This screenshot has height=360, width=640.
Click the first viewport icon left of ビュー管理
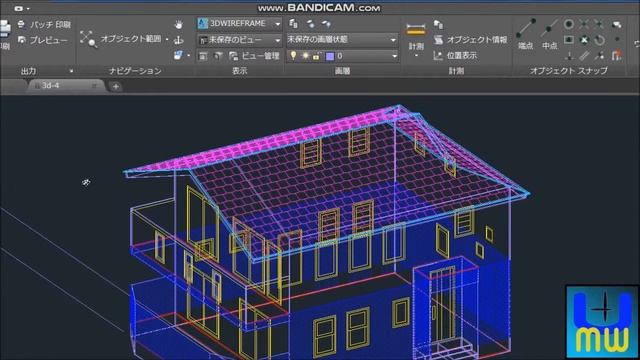click(x=202, y=56)
